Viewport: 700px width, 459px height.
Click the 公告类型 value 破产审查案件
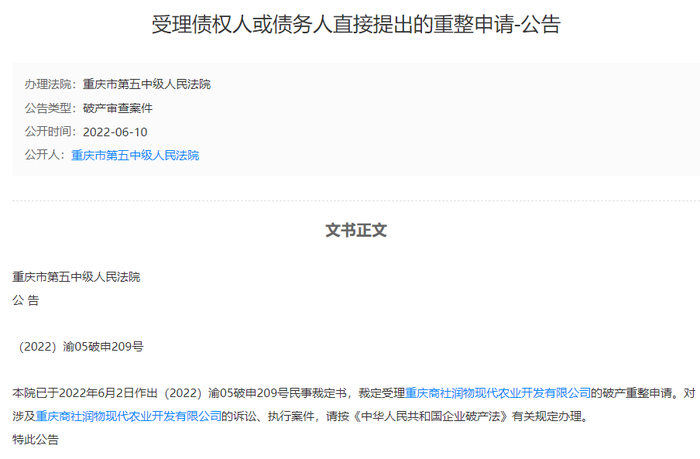tap(118, 108)
